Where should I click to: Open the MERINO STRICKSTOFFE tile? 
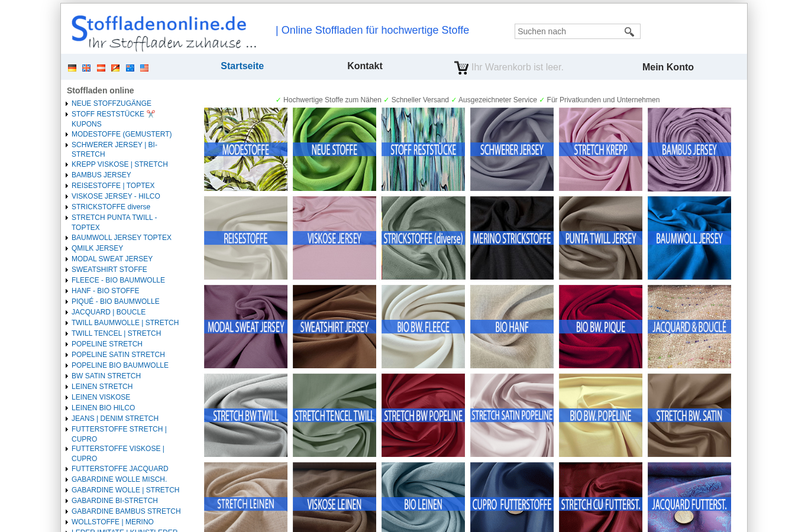click(512, 238)
